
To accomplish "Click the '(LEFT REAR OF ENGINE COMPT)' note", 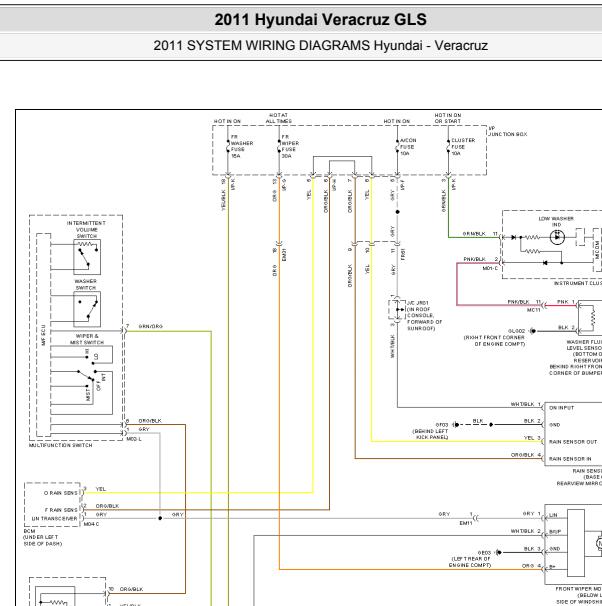I will point(471,562).
